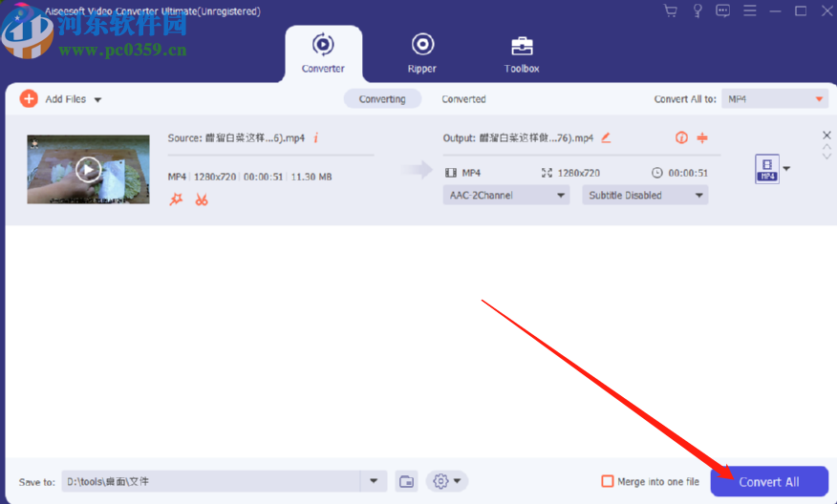Remove the file with the X button

[x=826, y=135]
